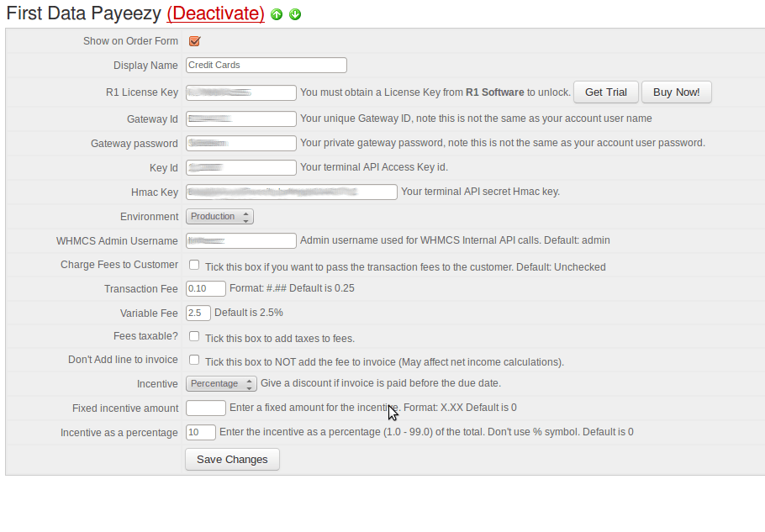
Task: Click the Variable Fee field
Action: [198, 313]
